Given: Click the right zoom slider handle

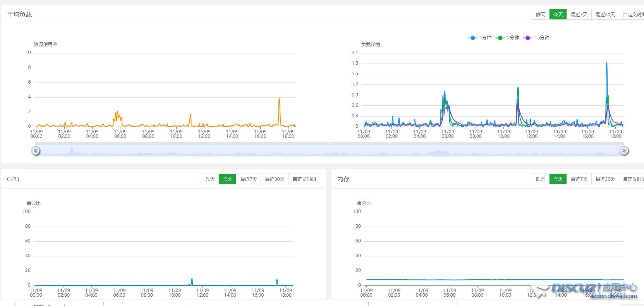Looking at the screenshot, I should click(x=624, y=151).
